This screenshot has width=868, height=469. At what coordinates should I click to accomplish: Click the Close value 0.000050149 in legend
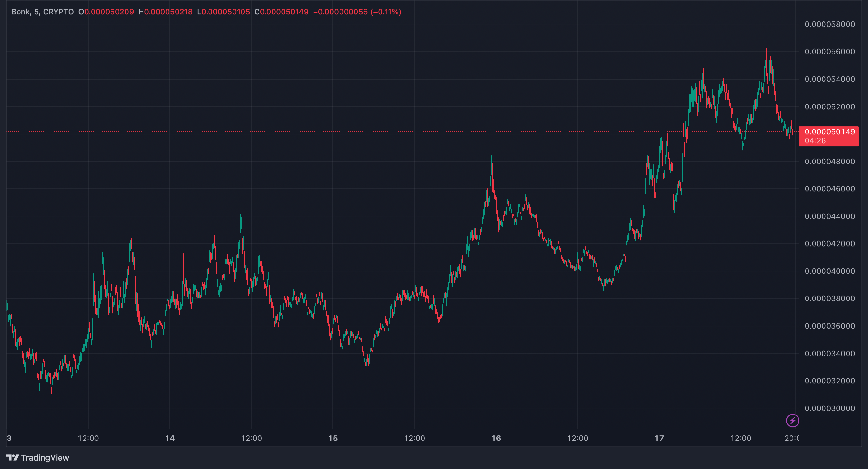coord(284,12)
